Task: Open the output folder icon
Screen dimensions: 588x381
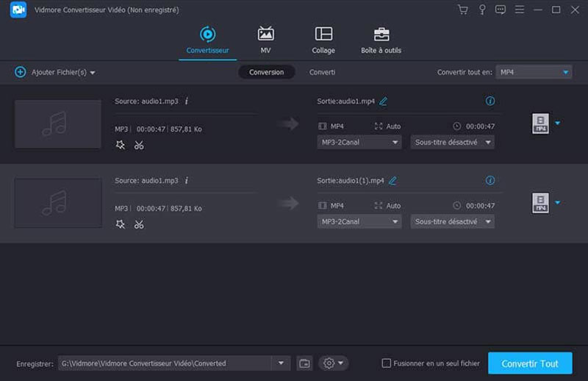Action: coord(304,363)
